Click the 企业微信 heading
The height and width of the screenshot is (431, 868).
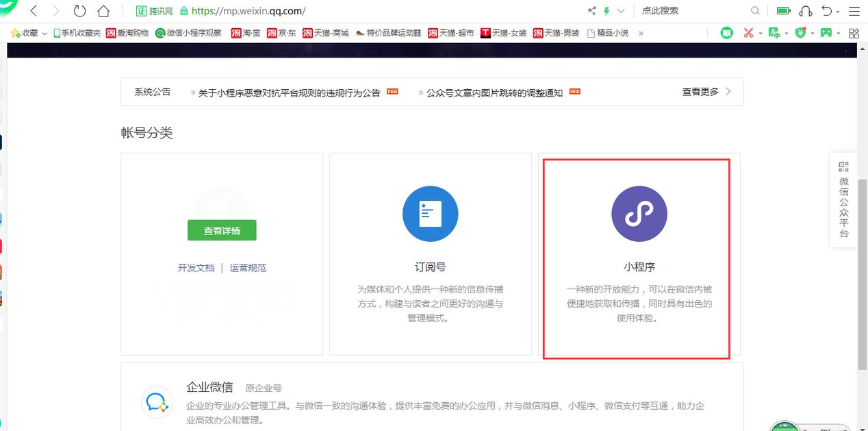209,387
